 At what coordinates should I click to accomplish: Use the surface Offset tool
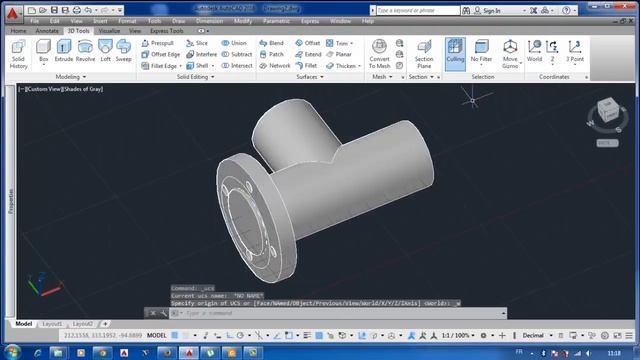point(308,43)
